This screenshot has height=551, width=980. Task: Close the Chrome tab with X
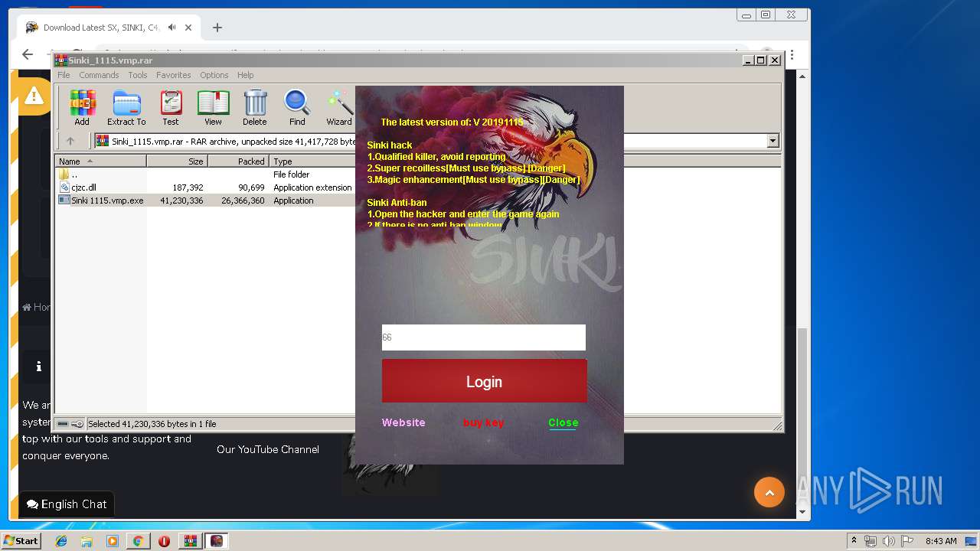pyautogui.click(x=189, y=28)
